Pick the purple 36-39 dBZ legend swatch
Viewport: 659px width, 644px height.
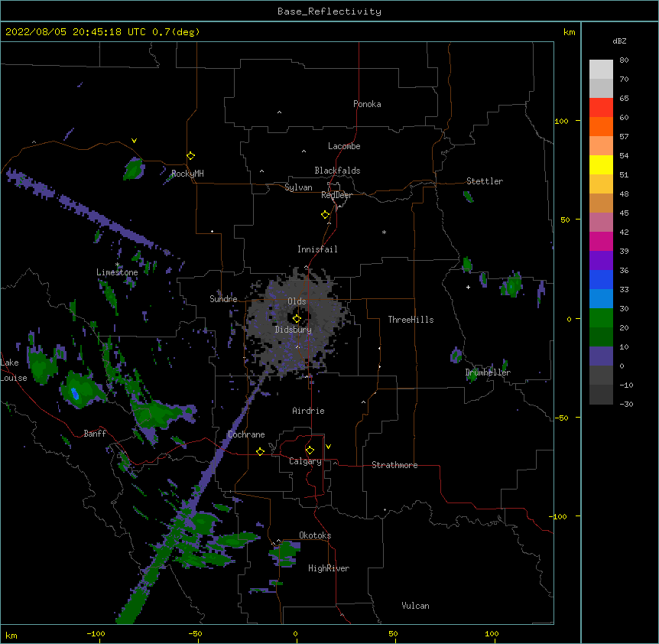(x=601, y=260)
